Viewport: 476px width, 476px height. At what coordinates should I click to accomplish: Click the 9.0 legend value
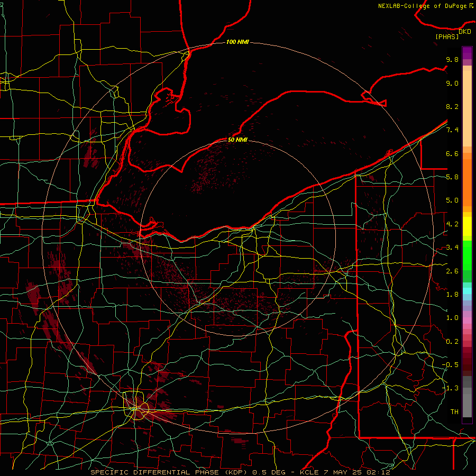coord(452,83)
